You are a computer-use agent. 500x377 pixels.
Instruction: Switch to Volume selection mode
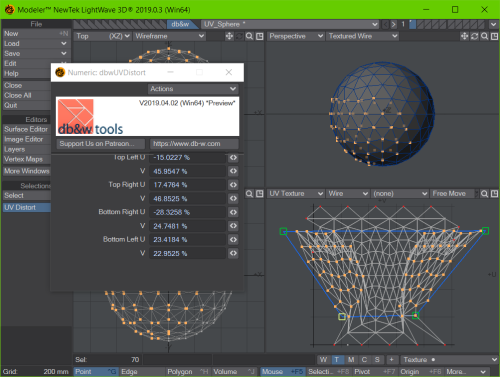point(234,371)
